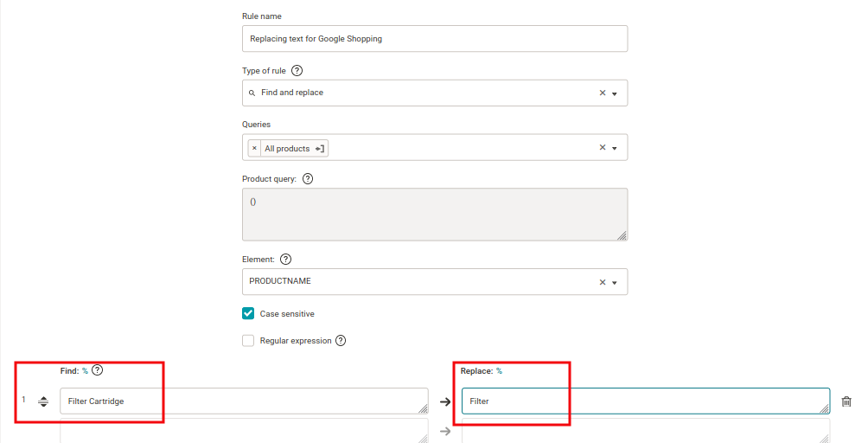Uncheck the Case sensitive checkbox
This screenshot has height=443, width=868.
pyautogui.click(x=248, y=314)
